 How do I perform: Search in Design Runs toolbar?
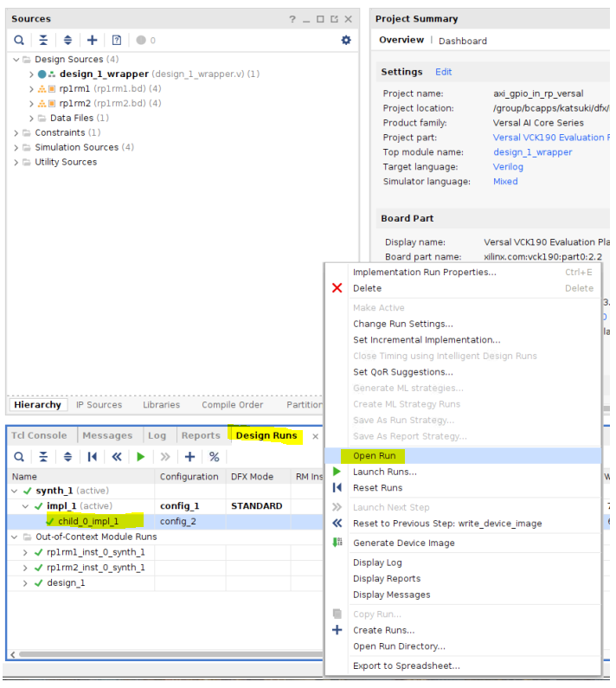coord(19,457)
